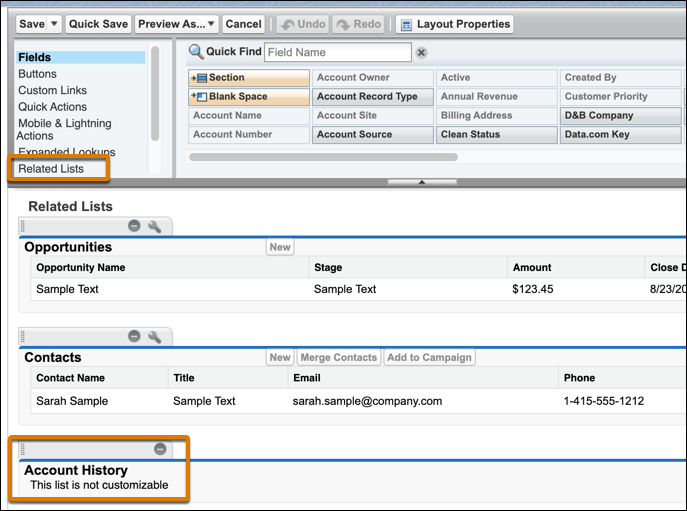
Task: Select the D&B Company field
Action: (620, 115)
